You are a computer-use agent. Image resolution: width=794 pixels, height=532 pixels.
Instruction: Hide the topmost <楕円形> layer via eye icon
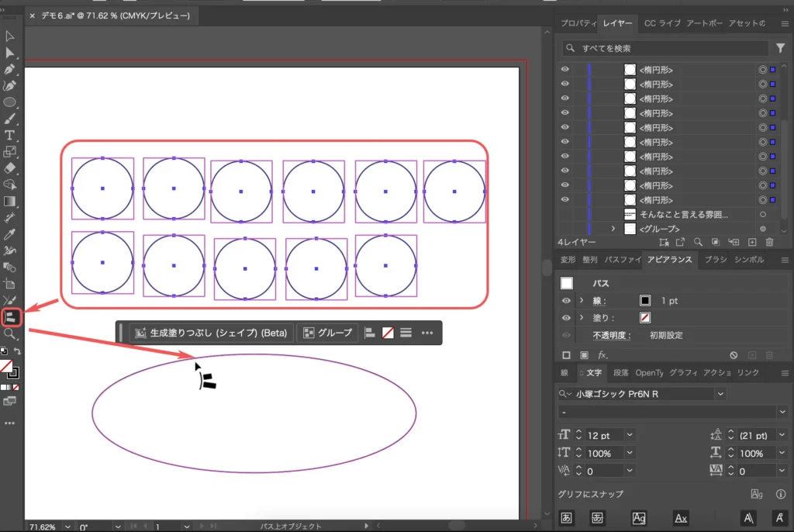(x=565, y=70)
